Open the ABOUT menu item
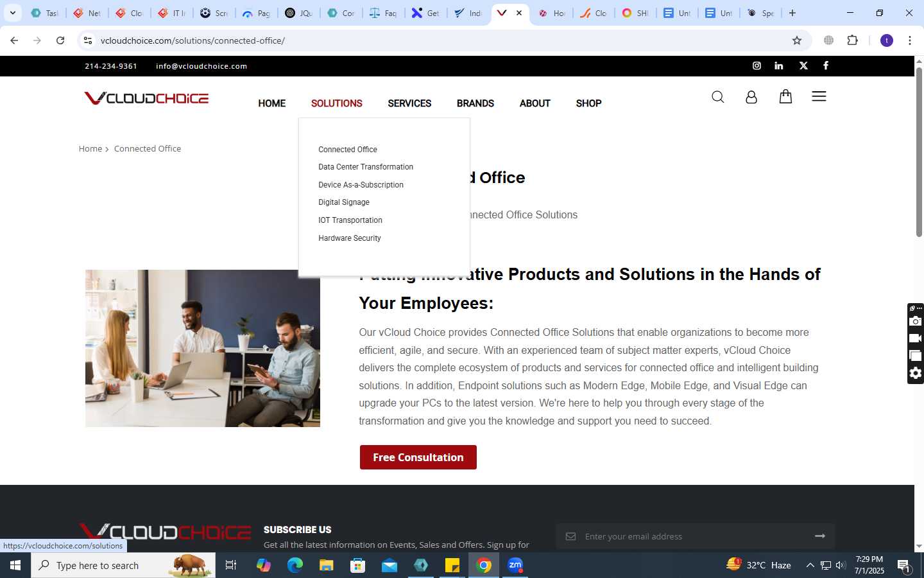The image size is (924, 578). pos(535,103)
